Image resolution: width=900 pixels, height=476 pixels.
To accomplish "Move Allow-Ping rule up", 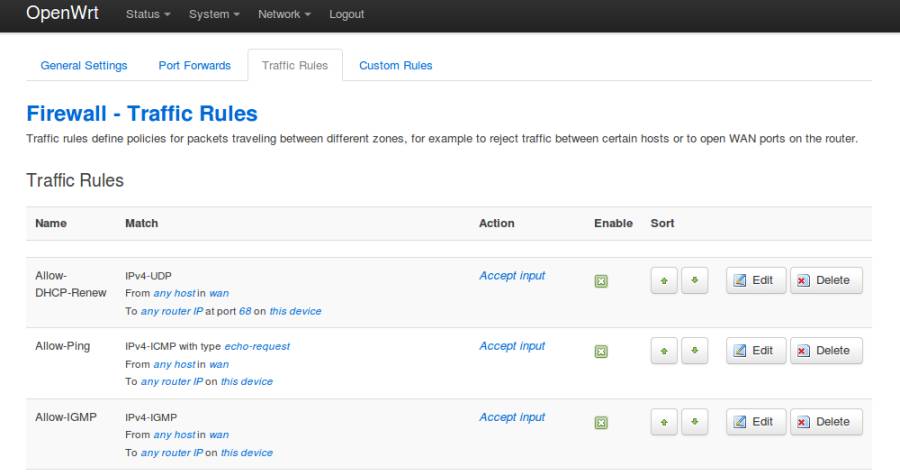I will [x=665, y=351].
